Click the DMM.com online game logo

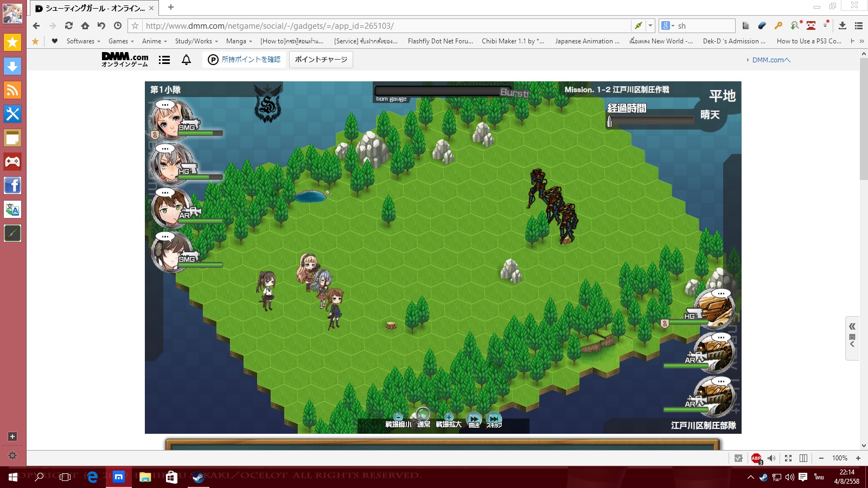click(125, 59)
